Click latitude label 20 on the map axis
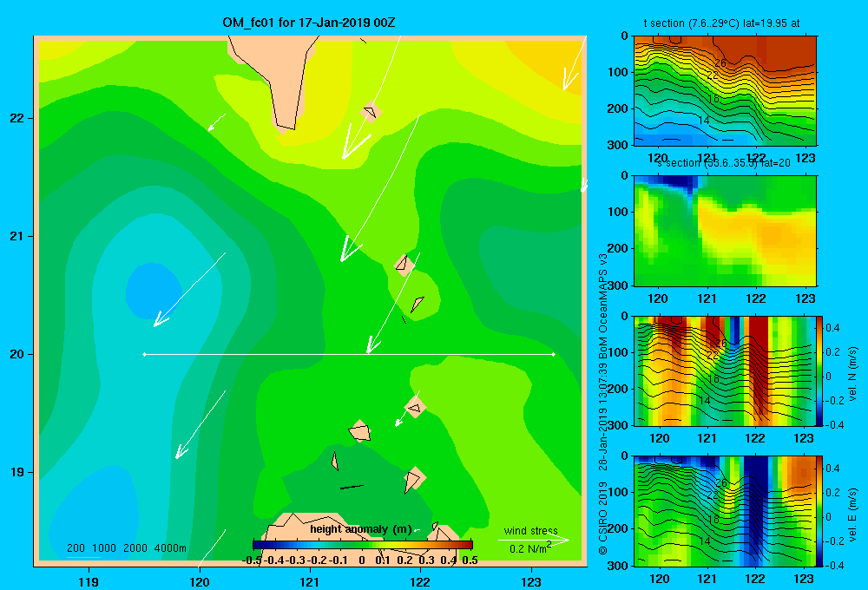This screenshot has width=868, height=590. coord(17,354)
